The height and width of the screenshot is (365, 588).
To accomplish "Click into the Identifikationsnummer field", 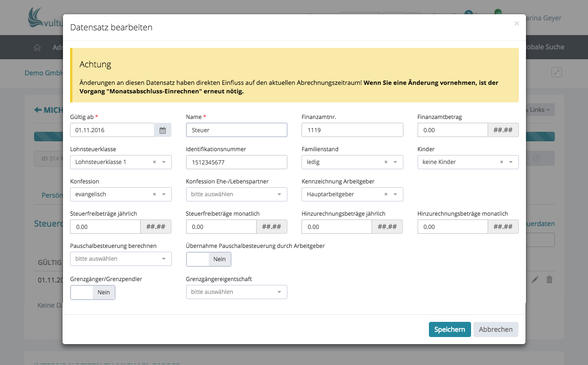I will coord(236,162).
